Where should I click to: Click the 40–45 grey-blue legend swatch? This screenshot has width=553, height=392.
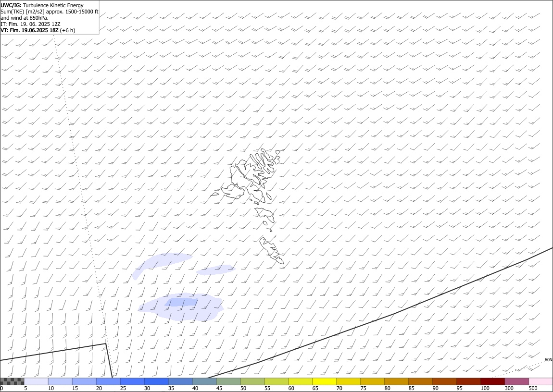tap(204, 381)
